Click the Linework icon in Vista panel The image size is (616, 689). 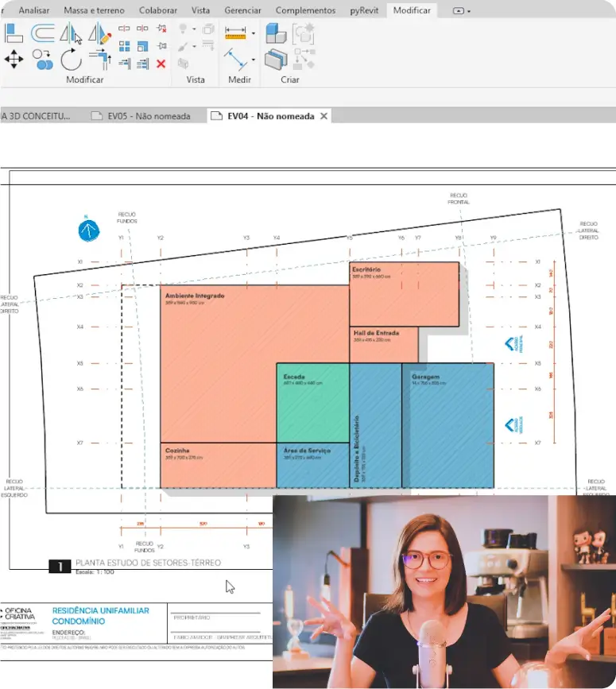pos(208,45)
